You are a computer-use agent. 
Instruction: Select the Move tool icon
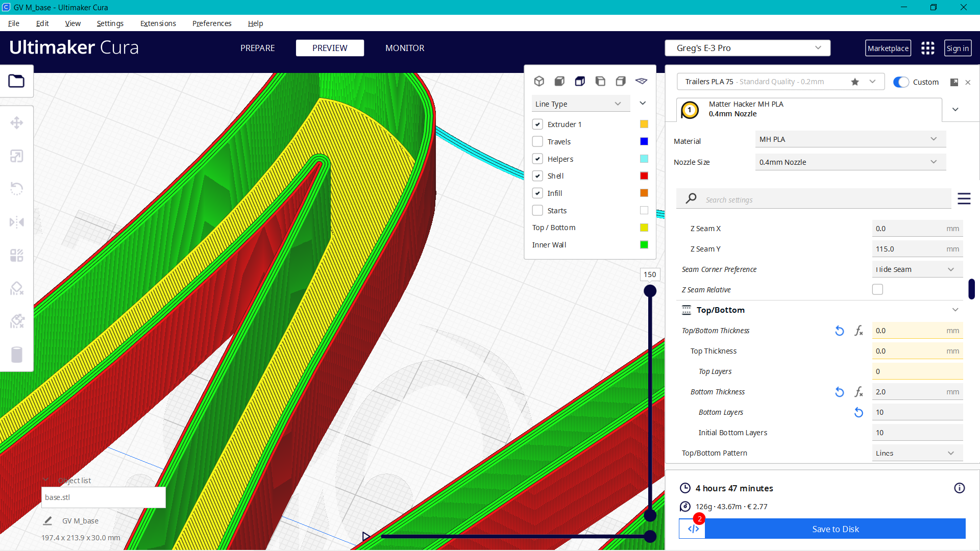point(16,123)
